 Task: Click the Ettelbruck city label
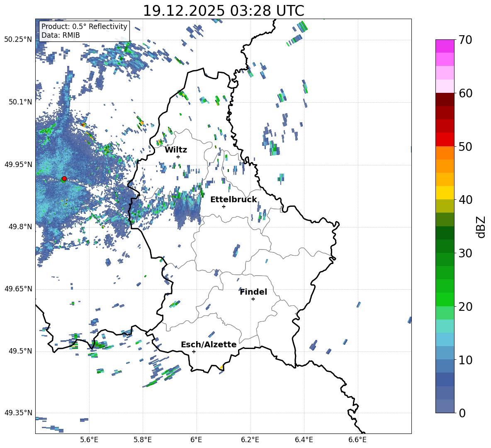233,200
